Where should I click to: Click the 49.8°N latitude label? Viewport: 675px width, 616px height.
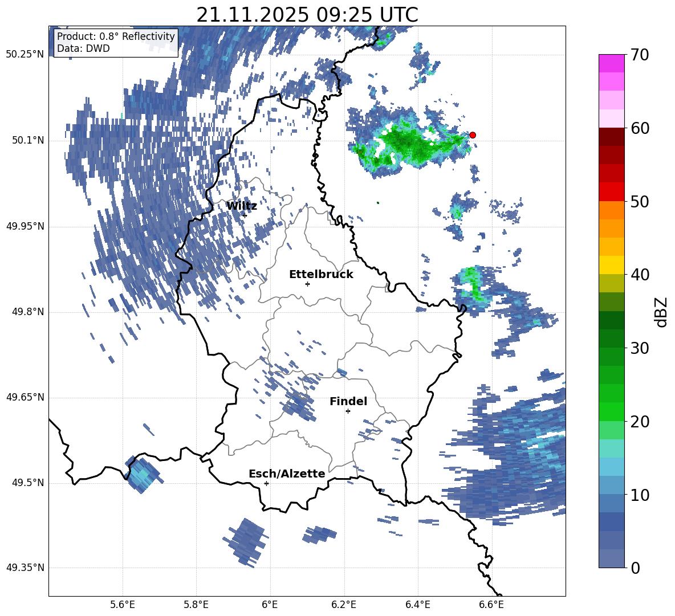click(27, 312)
